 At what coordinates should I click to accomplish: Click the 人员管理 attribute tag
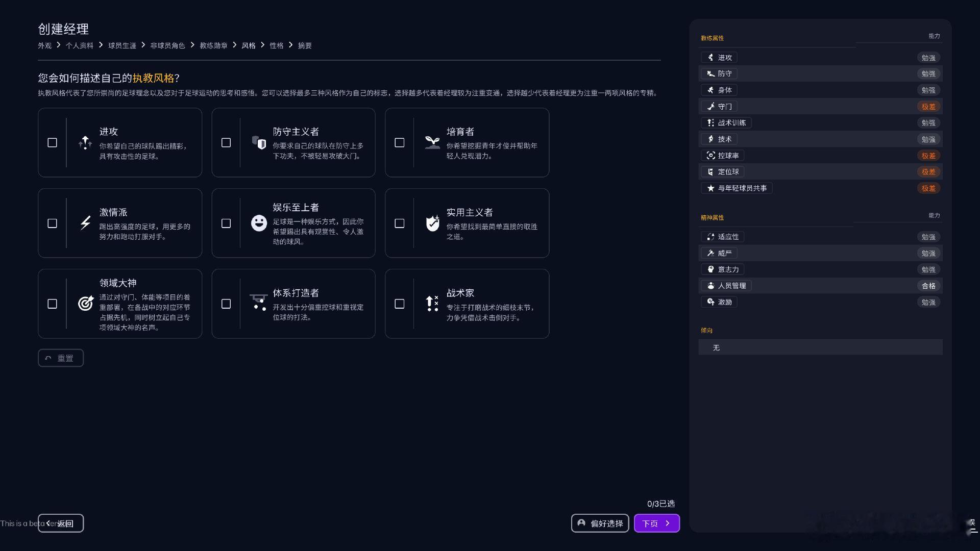726,286
